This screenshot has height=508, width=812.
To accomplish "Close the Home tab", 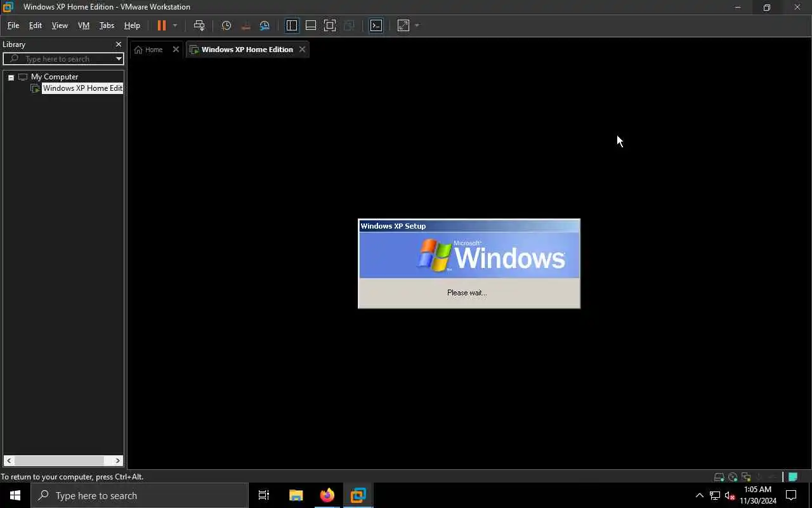I will [176, 50].
